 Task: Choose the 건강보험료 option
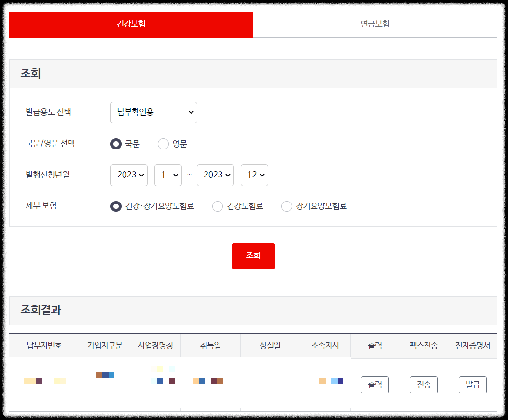coord(217,206)
